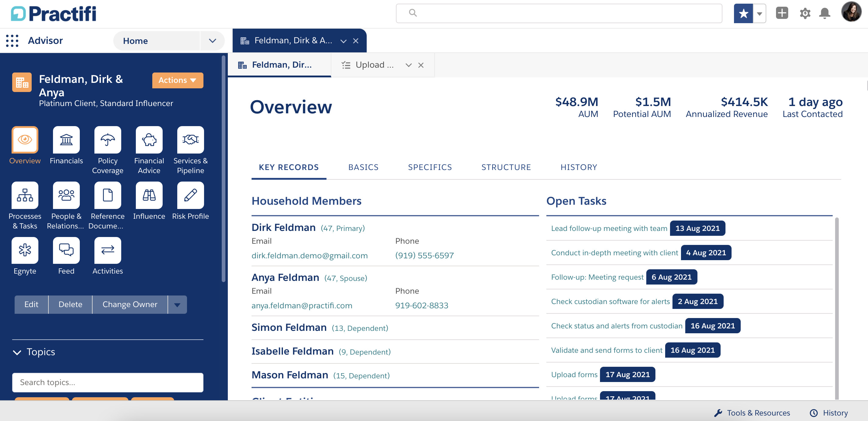Open Policy Coverage for the Feldman household

point(107,139)
